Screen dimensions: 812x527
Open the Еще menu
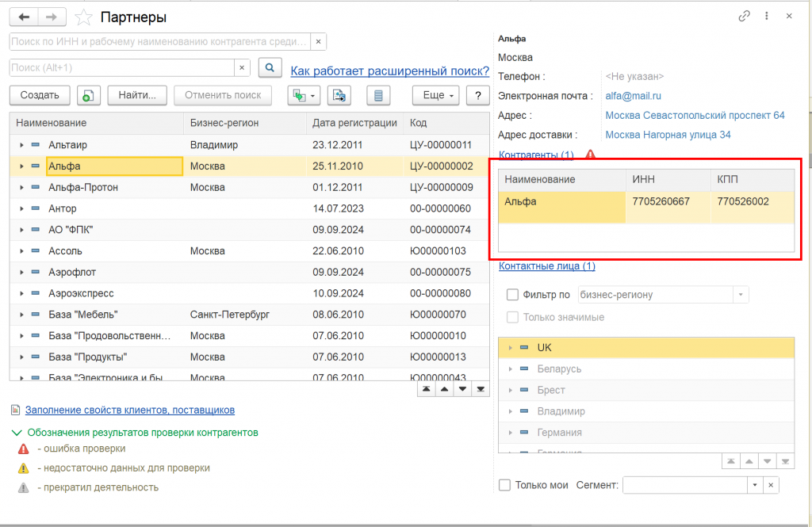pos(436,95)
